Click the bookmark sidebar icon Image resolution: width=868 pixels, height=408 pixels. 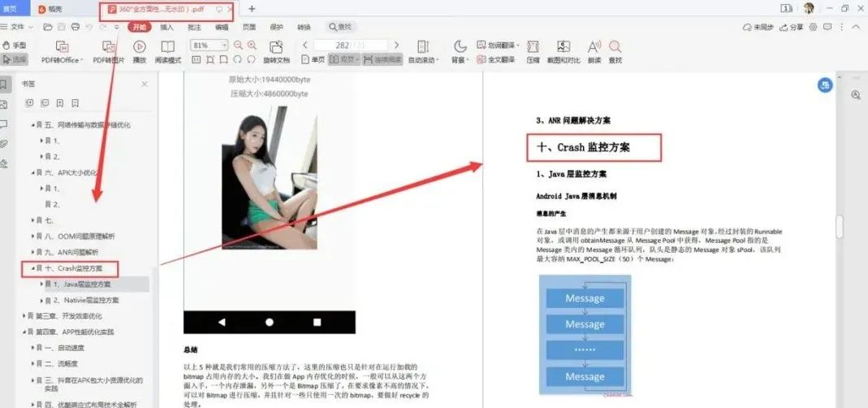pyautogui.click(x=4, y=85)
